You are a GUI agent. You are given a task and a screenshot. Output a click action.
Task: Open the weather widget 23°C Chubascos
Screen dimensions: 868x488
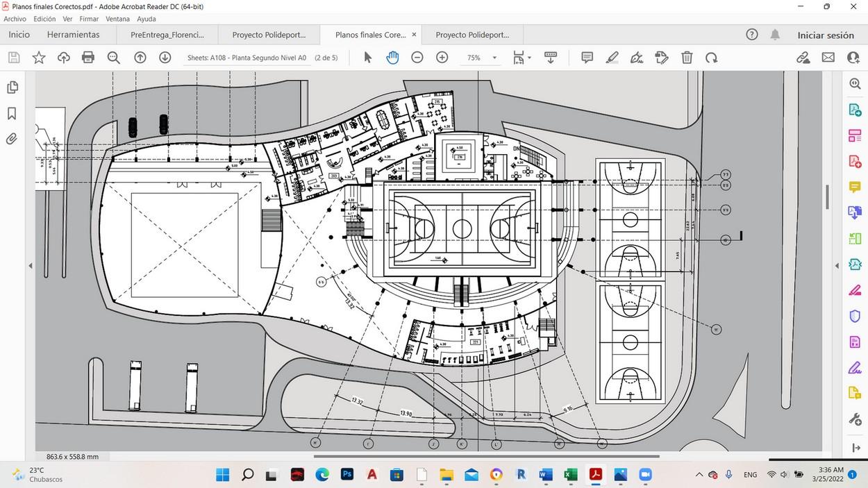click(x=39, y=475)
